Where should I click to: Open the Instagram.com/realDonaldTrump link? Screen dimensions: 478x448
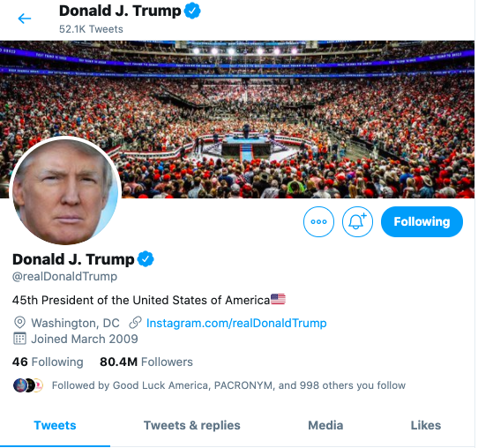(236, 323)
